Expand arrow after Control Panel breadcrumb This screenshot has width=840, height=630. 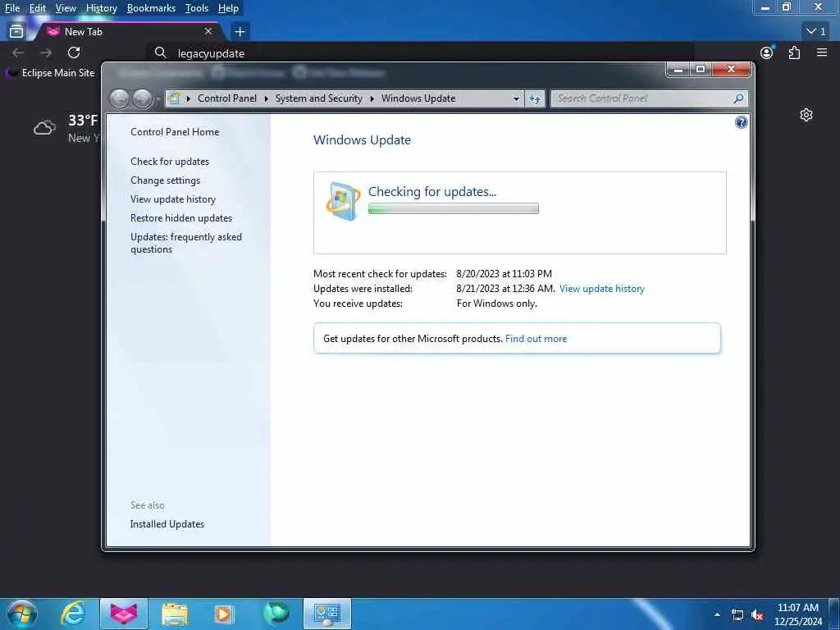point(266,98)
